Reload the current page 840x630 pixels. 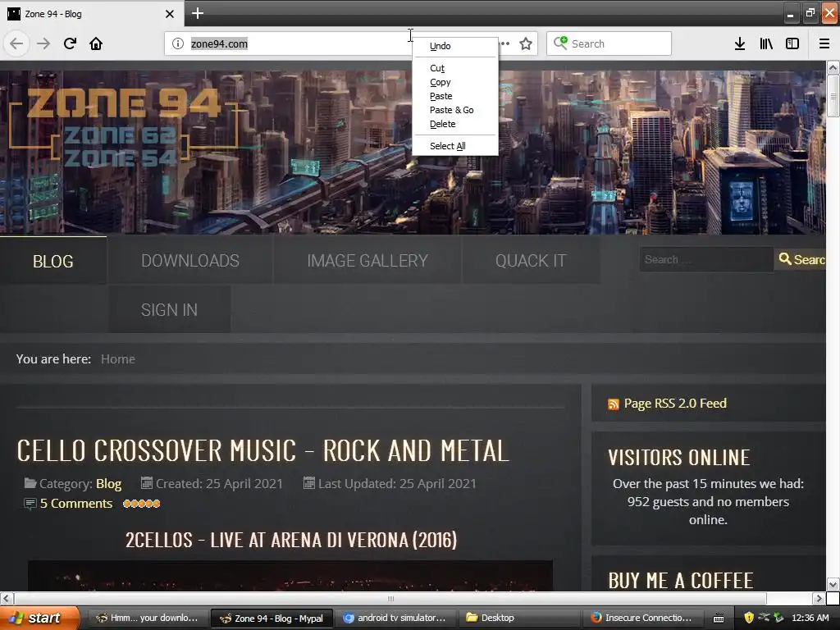click(70, 43)
